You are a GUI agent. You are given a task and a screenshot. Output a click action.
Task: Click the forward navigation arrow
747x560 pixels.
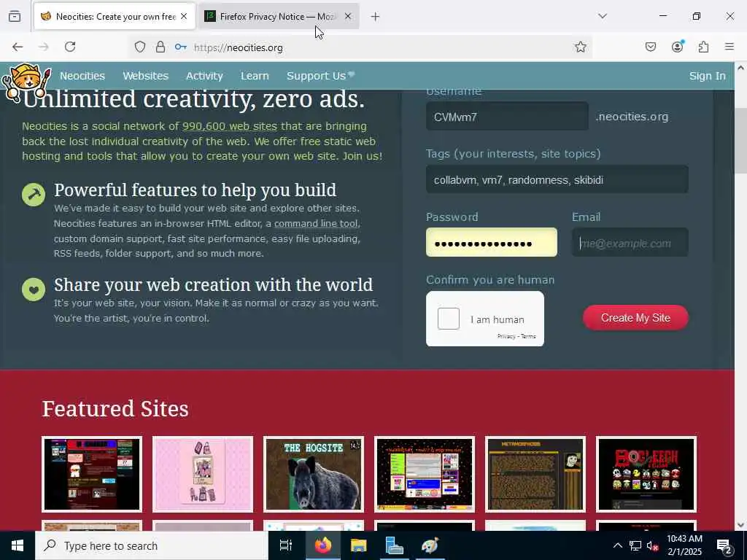[44, 47]
